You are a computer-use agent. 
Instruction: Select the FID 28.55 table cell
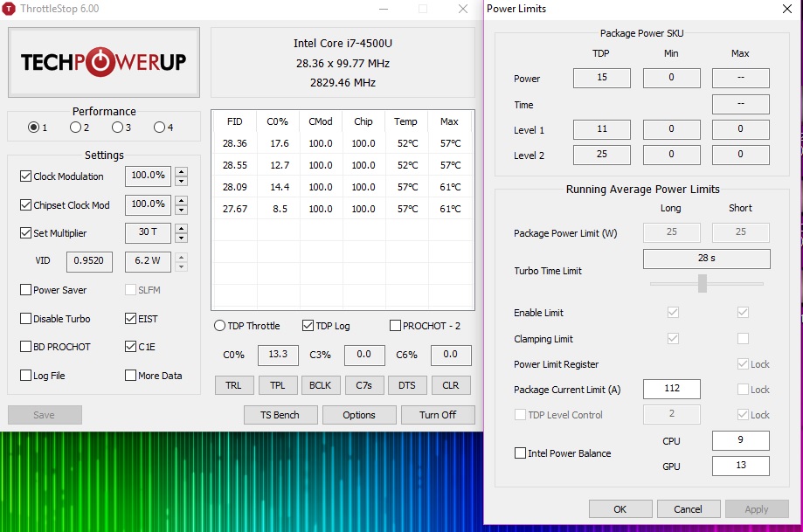[235, 165]
